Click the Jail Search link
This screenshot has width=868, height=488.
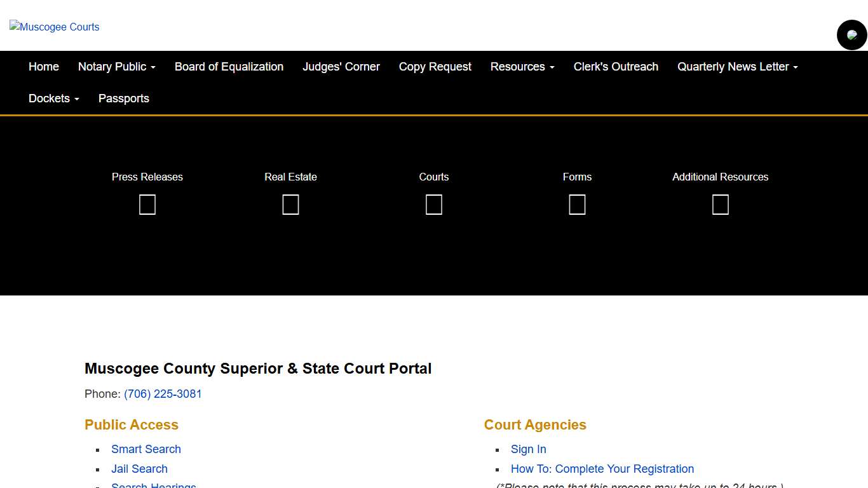click(139, 469)
